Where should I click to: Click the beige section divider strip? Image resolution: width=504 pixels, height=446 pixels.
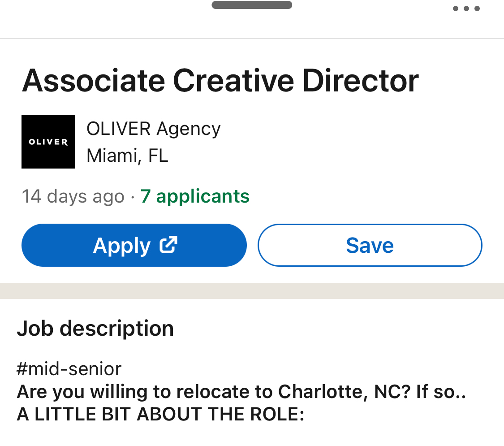pos(252,291)
